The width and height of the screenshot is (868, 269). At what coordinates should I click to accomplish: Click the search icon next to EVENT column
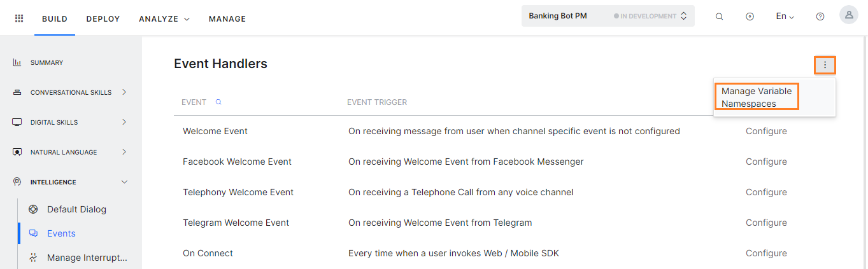[x=218, y=102]
